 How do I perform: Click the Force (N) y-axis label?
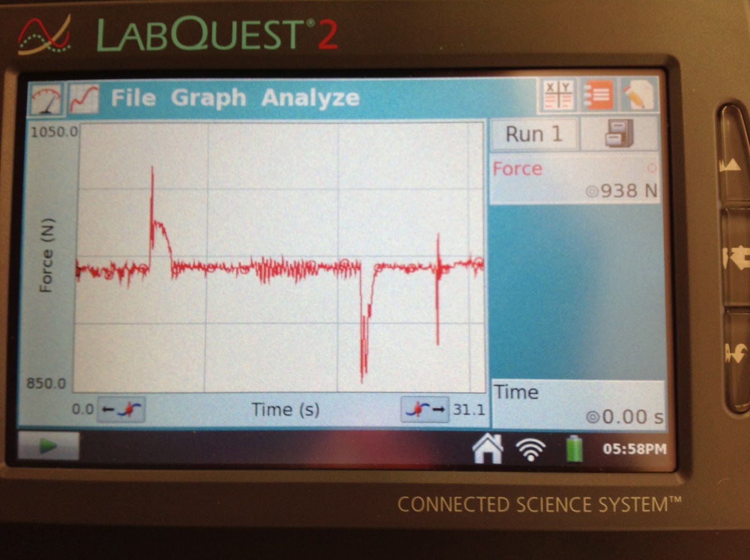point(46,256)
